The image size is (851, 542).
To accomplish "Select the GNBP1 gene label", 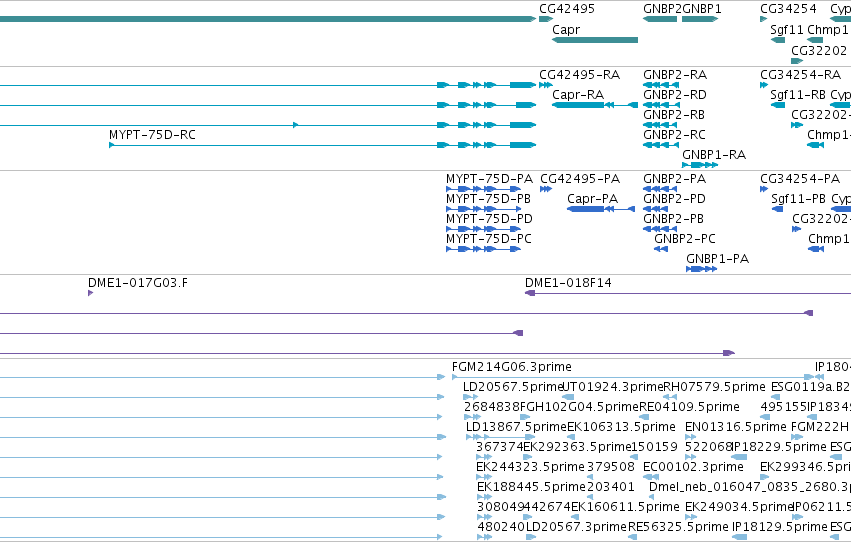I will 702,9.
